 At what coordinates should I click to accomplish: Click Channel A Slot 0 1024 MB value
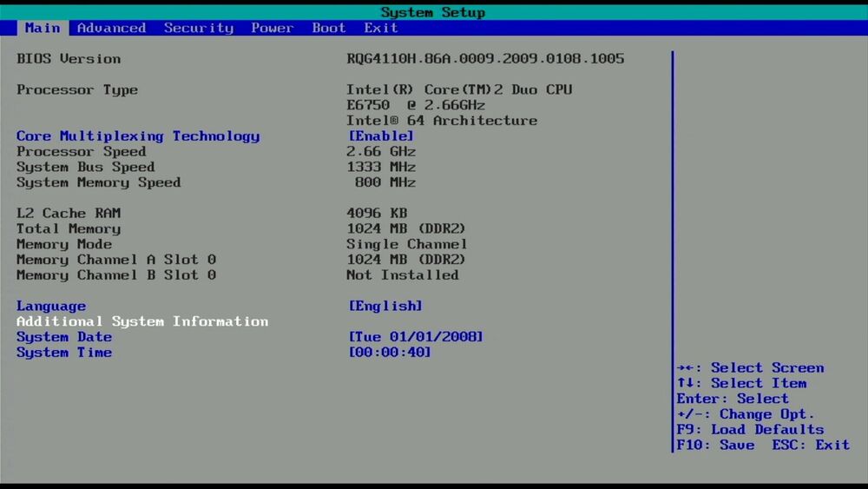(405, 260)
